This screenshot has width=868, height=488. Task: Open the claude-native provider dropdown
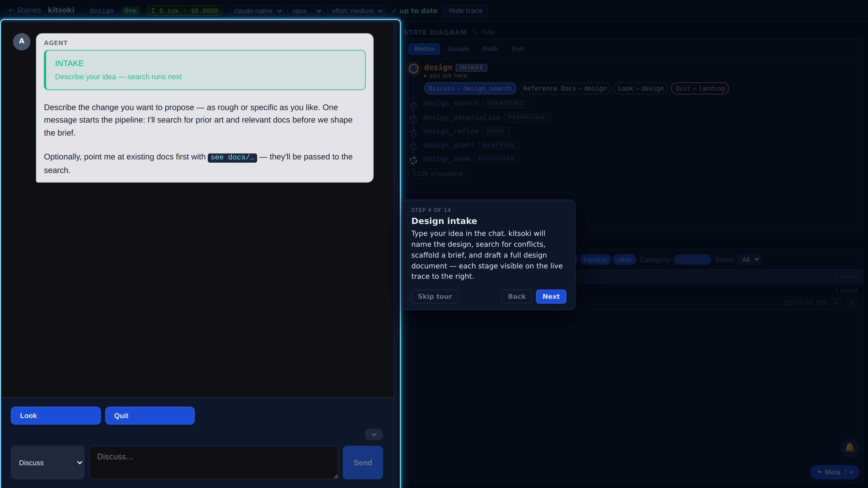coord(257,11)
